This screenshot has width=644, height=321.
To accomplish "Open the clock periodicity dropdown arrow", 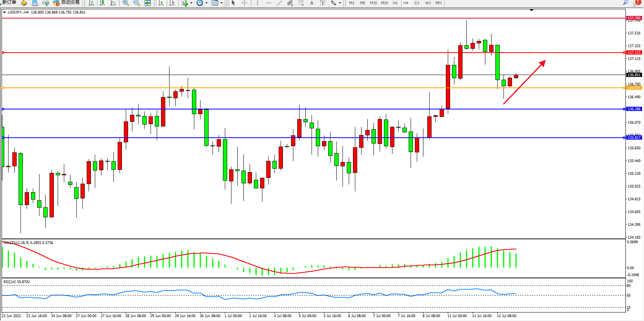I will pos(206,3).
